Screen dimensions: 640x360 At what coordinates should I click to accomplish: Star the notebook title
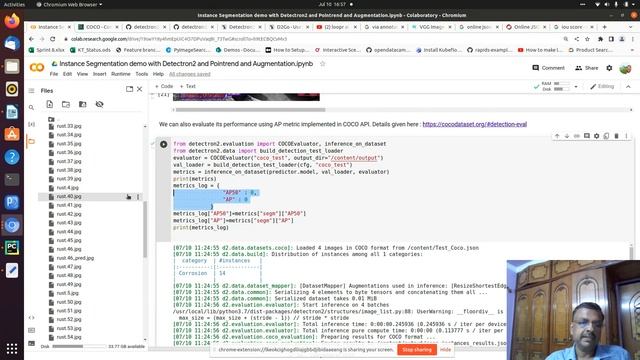click(x=322, y=64)
